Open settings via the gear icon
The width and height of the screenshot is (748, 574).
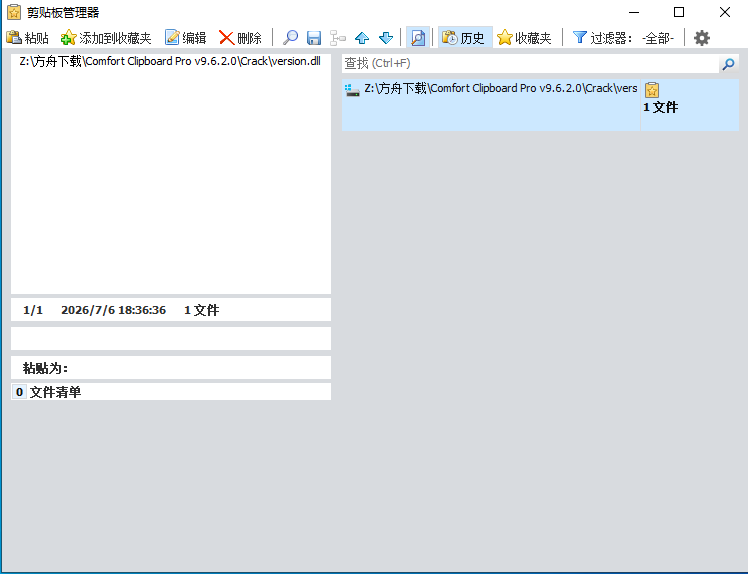[x=701, y=38]
